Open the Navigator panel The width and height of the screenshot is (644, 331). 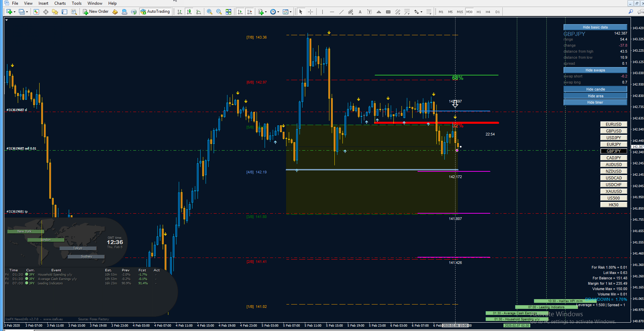coord(55,12)
